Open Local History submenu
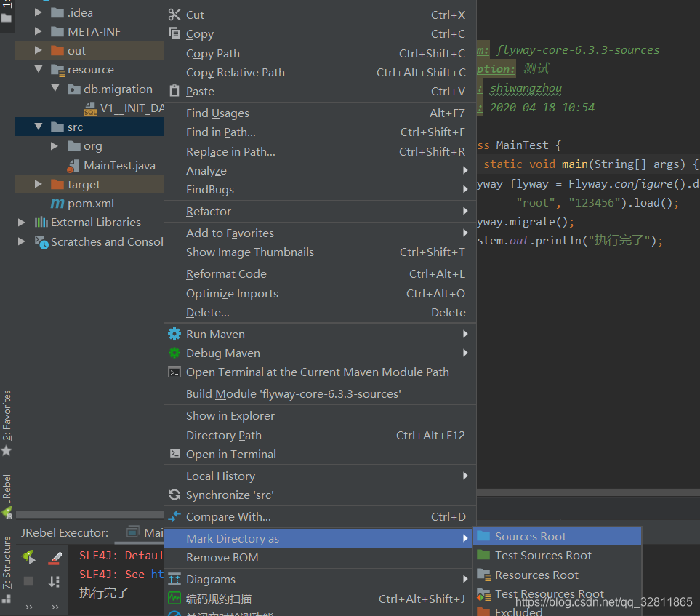 (320, 476)
